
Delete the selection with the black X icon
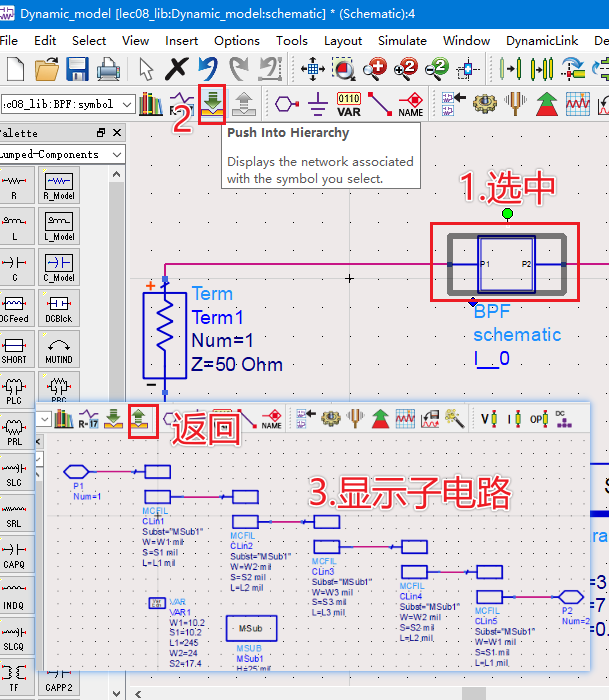[x=177, y=69]
